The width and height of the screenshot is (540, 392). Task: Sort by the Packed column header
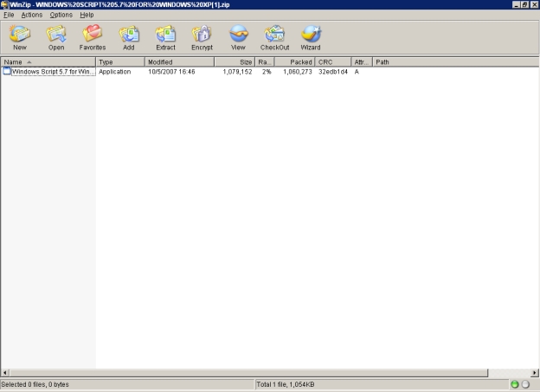(x=294, y=62)
